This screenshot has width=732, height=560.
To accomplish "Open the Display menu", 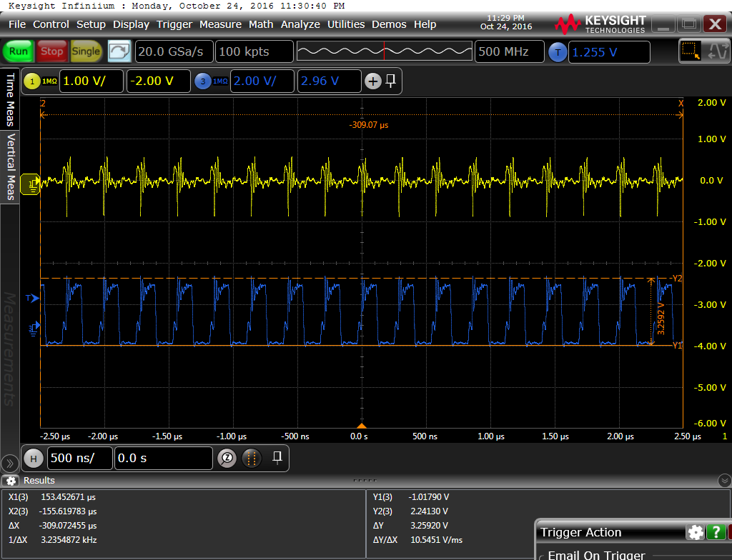I will [x=132, y=24].
